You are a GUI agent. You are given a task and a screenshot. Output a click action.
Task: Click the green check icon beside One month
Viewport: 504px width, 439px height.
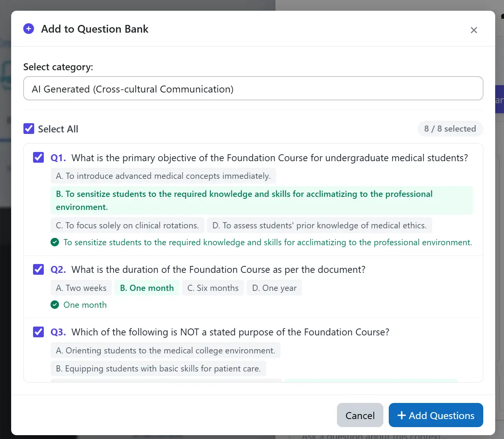55,305
